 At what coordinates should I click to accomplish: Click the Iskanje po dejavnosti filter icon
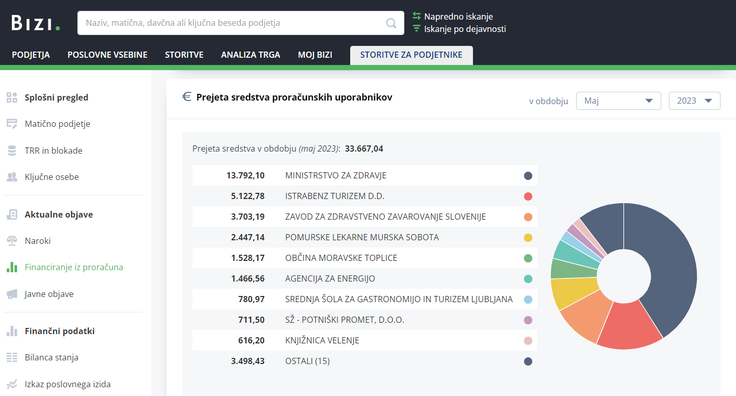tap(416, 29)
